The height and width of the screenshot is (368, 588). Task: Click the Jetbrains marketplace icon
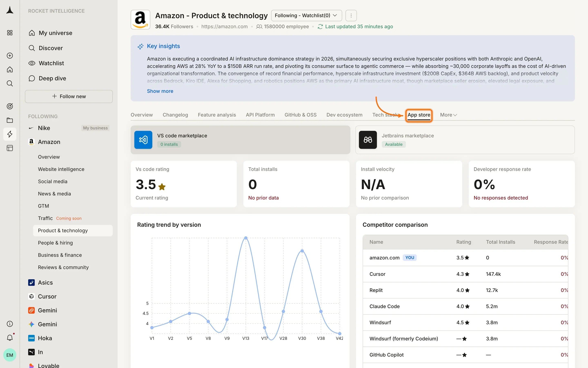point(368,140)
